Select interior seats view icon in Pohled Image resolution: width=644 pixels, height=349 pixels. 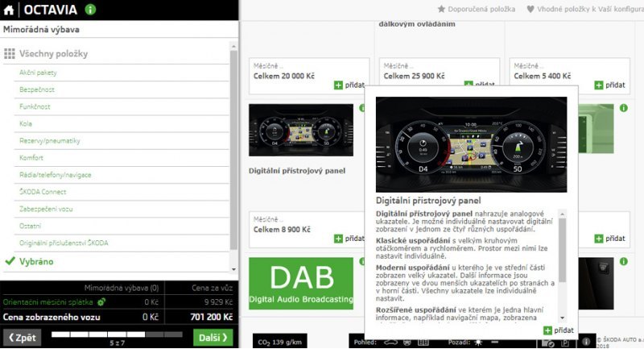[423, 342]
